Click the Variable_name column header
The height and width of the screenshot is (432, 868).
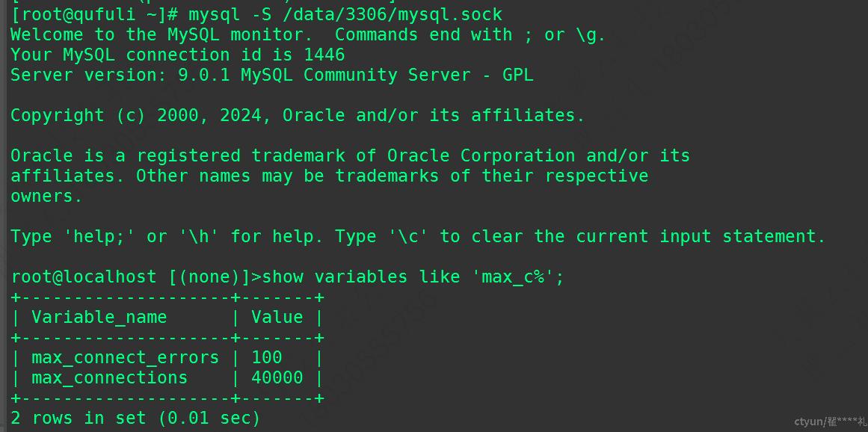[99, 317]
